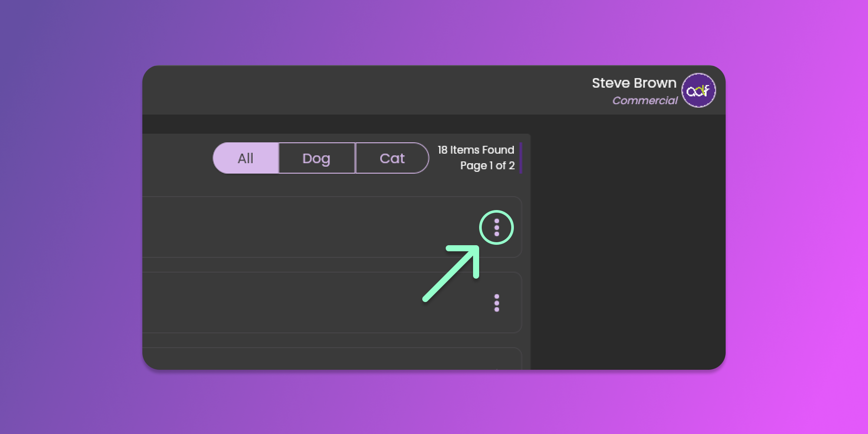Image resolution: width=868 pixels, height=434 pixels.
Task: Click the adf profile avatar logo
Action: point(698,90)
